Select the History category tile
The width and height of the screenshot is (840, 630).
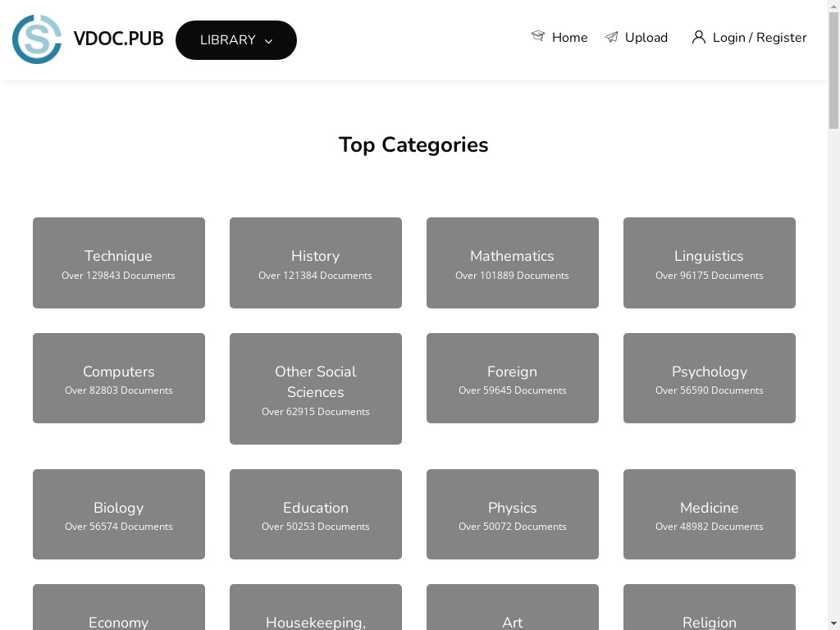[315, 262]
